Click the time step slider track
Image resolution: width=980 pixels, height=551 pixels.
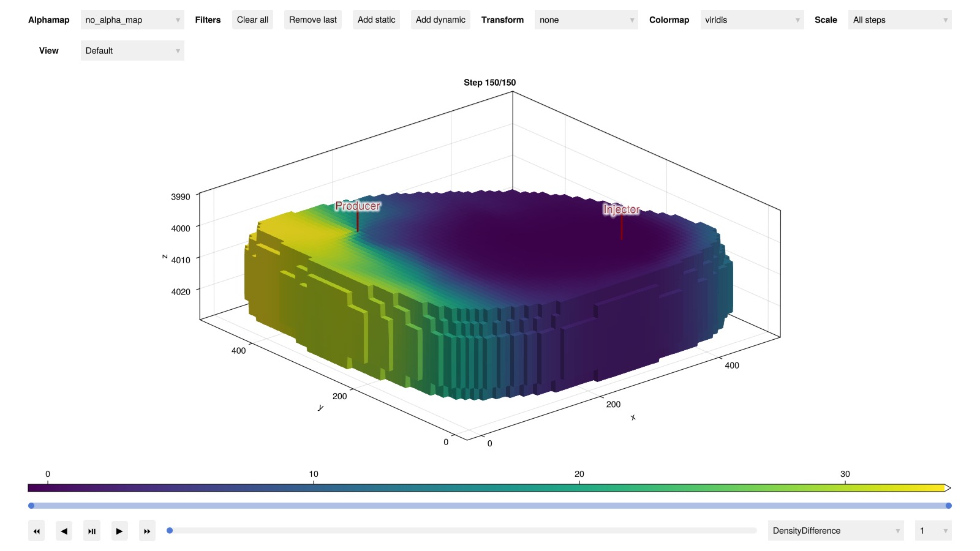pyautogui.click(x=462, y=531)
